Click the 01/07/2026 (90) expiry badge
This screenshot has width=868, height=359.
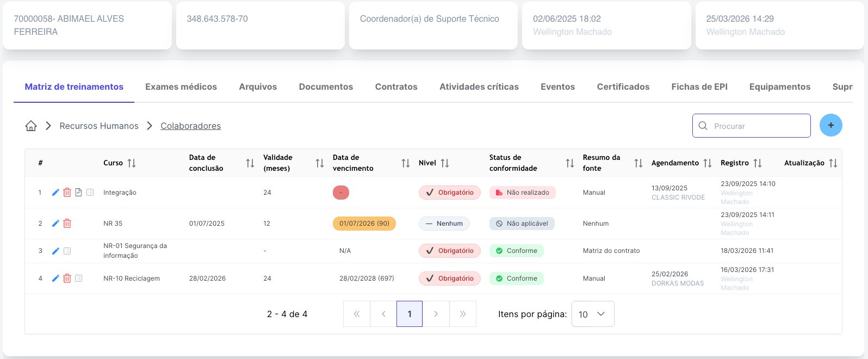[364, 224]
